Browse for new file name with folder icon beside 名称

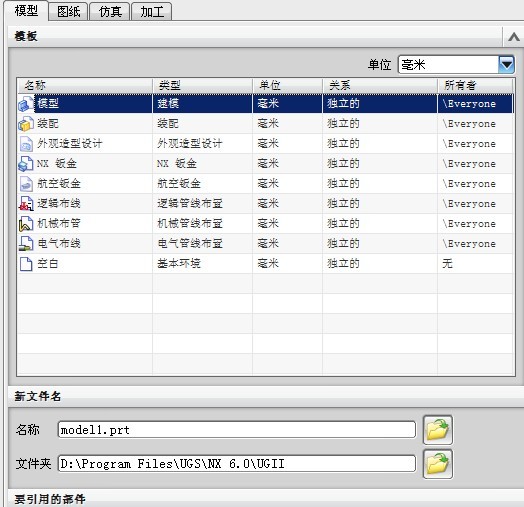[x=438, y=430]
